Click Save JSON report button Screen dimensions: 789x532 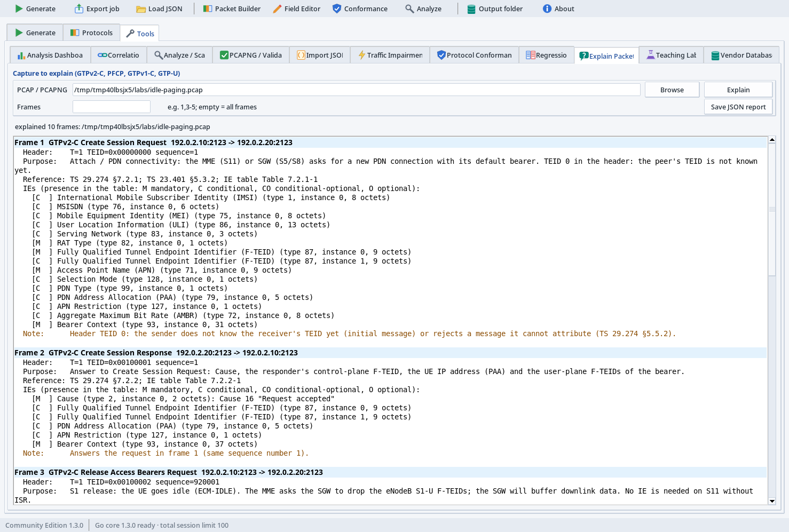(x=738, y=107)
